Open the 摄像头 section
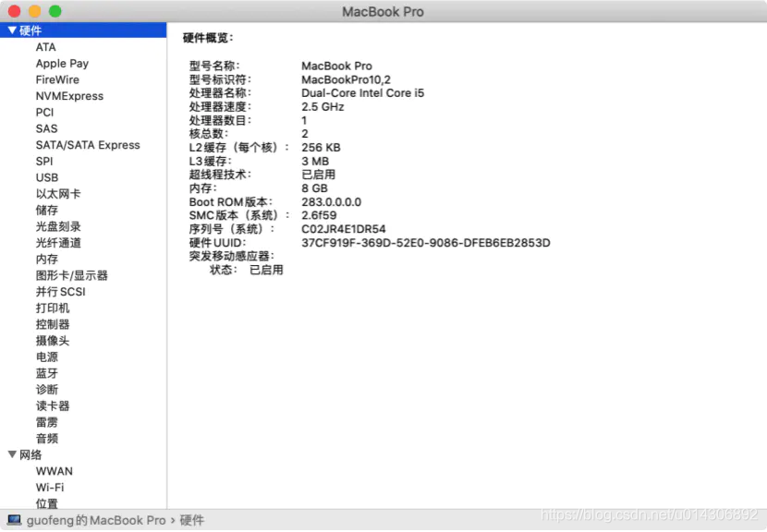This screenshot has height=532, width=767. [x=53, y=341]
